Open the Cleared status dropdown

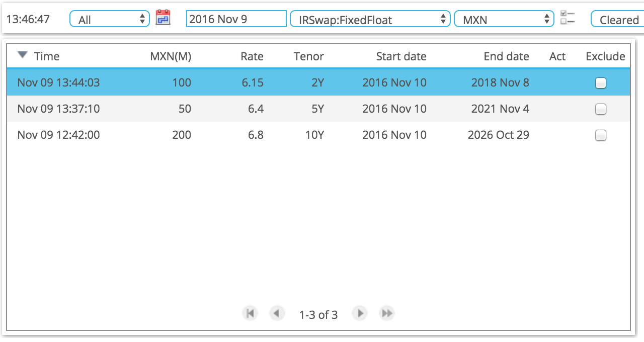click(617, 19)
